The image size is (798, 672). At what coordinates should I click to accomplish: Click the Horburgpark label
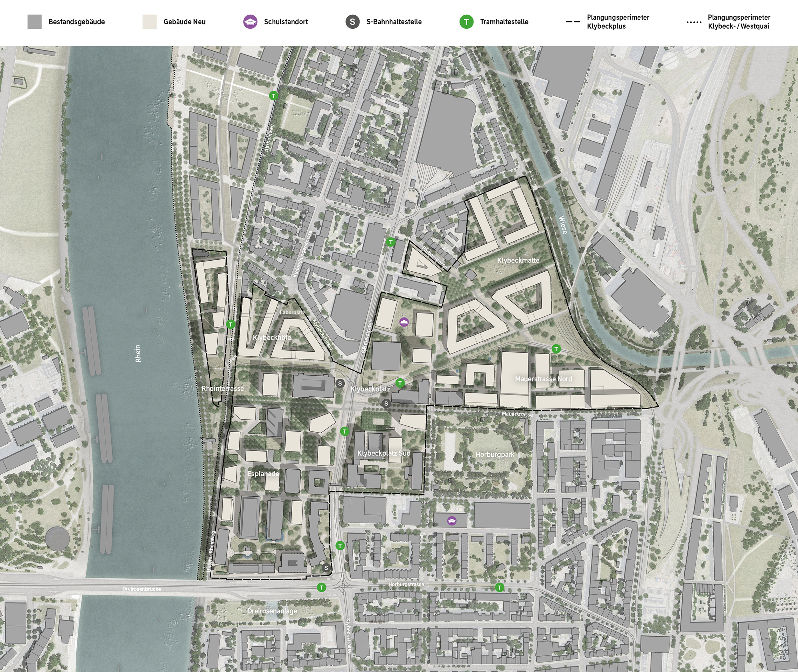[x=495, y=455]
